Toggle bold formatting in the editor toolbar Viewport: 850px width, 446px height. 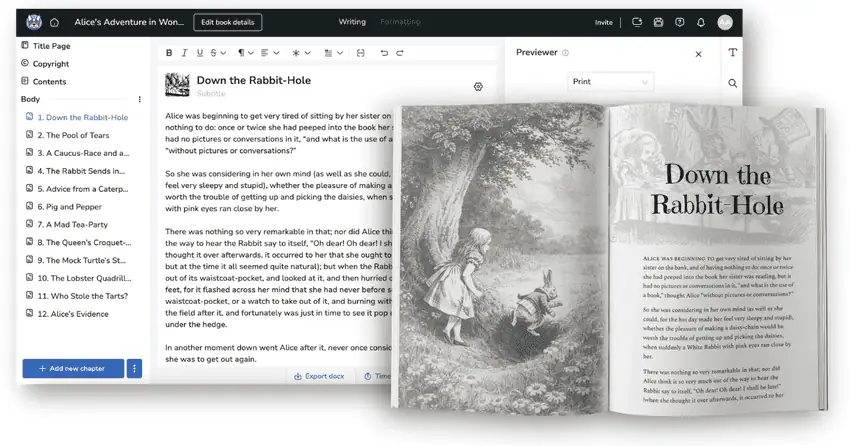click(x=169, y=53)
